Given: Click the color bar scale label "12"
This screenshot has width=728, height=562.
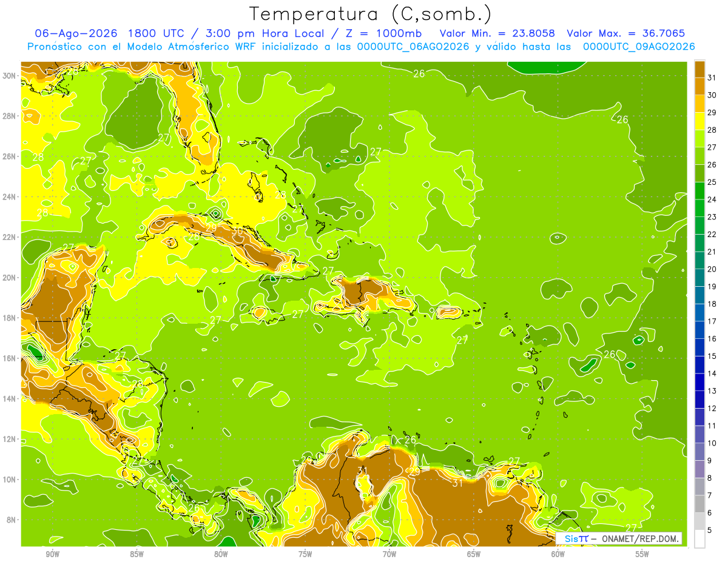Looking at the screenshot, I should pos(712,409).
